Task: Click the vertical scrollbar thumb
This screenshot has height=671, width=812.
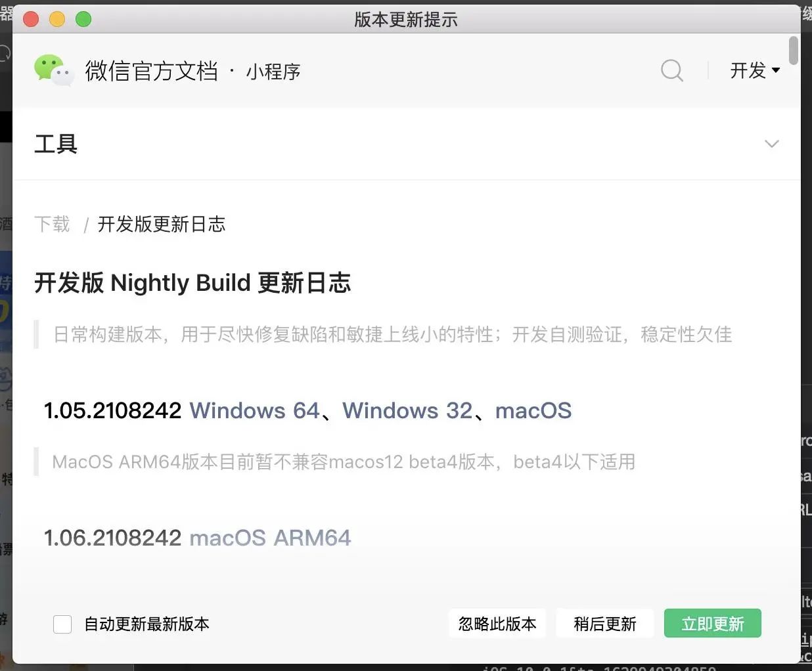Action: coord(794,51)
